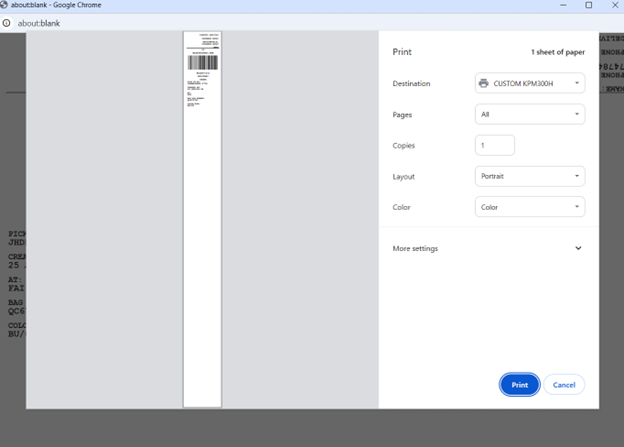Open the Layout dropdown showing Portrait
The image size is (624, 447).
tap(529, 176)
